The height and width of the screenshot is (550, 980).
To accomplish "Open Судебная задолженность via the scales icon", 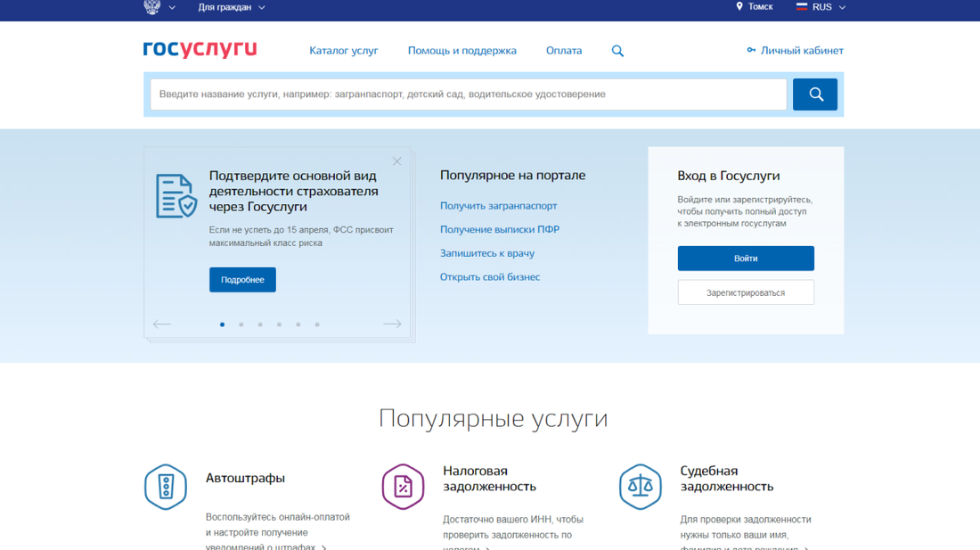I will pos(641,487).
